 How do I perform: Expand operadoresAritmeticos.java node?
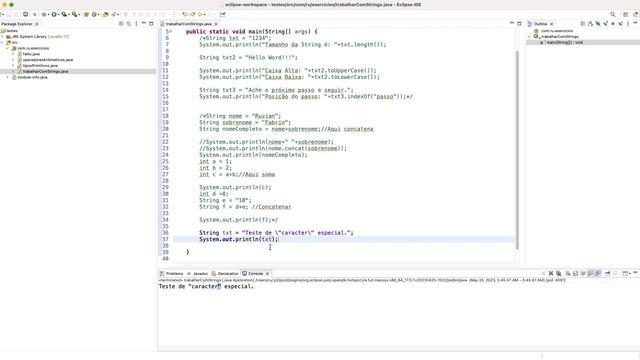coord(13,60)
